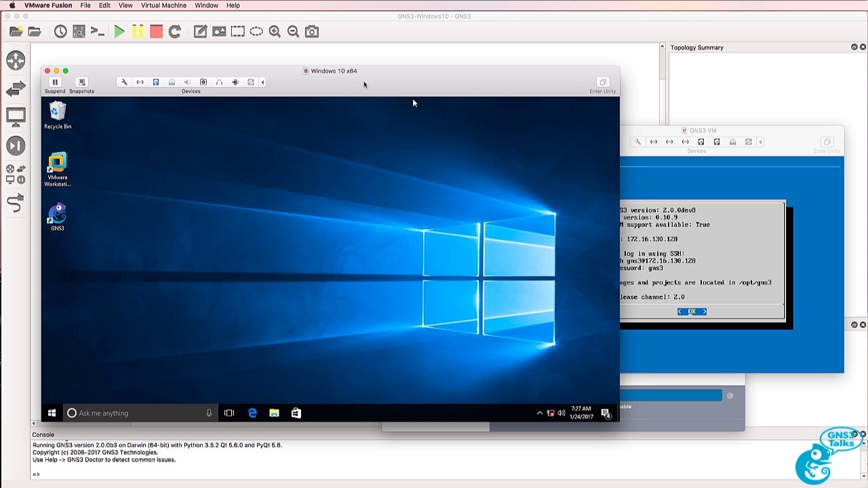The height and width of the screenshot is (488, 868).
Task: Pause all nodes with the yellow icon
Action: coord(138,31)
